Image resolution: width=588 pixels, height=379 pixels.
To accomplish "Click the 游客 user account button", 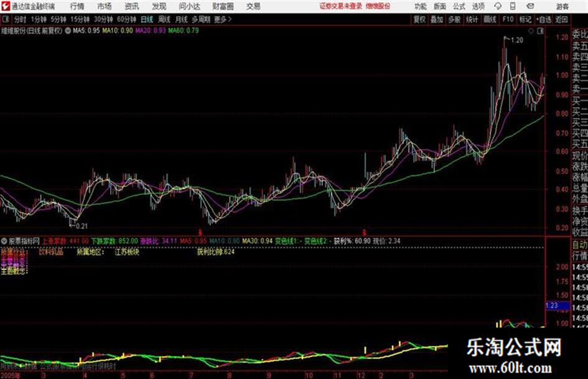I will point(562,6).
